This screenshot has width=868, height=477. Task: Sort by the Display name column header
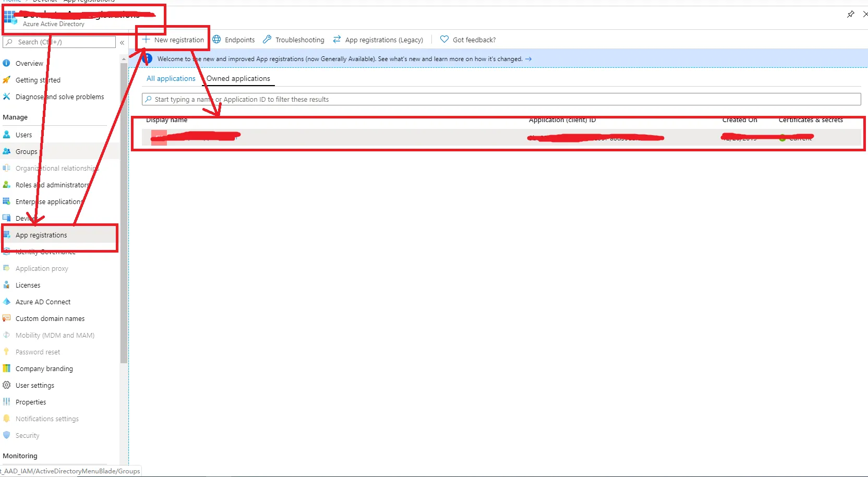167,120
